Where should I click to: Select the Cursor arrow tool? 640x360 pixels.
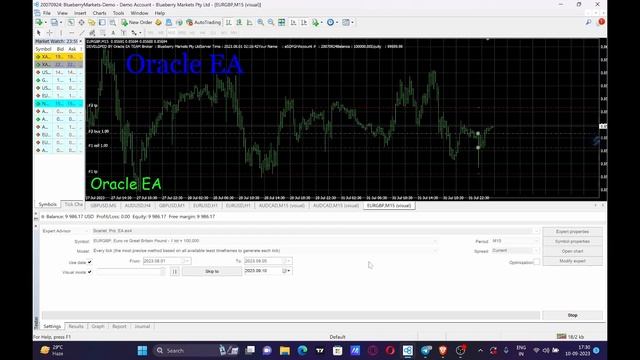[39, 33]
